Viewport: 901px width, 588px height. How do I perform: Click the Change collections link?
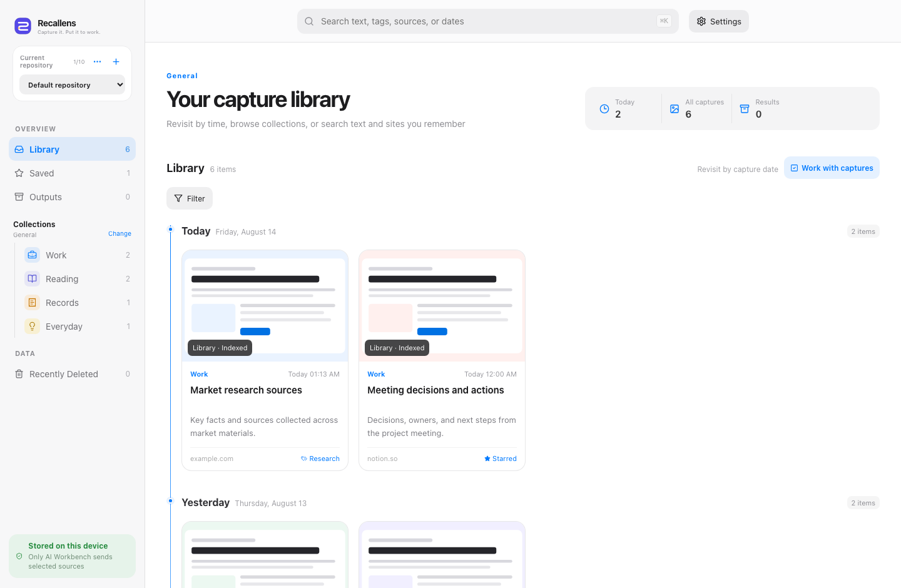pyautogui.click(x=120, y=234)
